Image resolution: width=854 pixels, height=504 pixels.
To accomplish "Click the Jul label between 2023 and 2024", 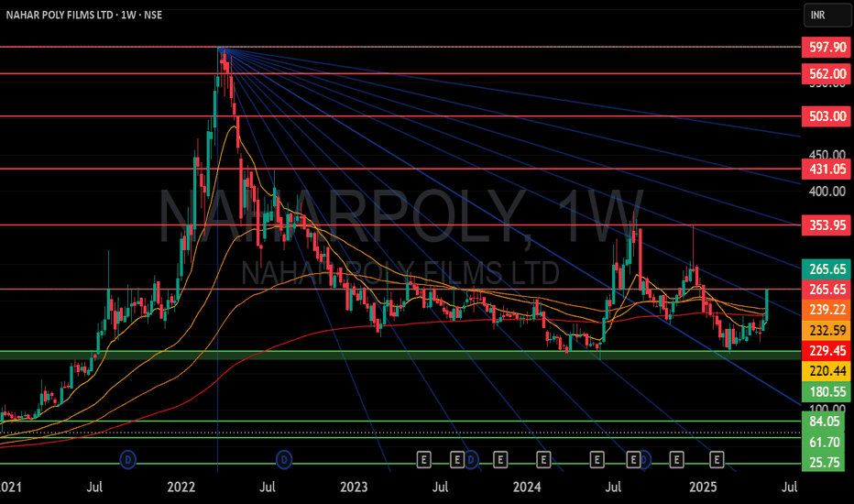I will [x=440, y=487].
